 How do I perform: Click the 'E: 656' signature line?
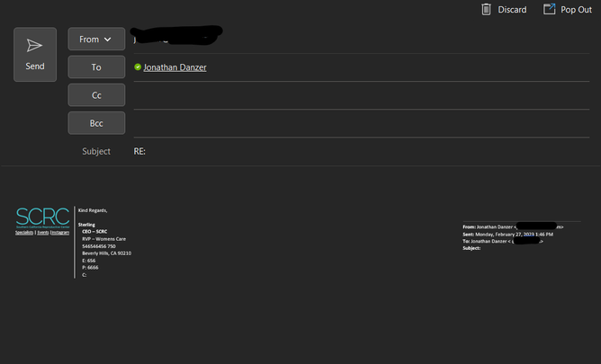tap(89, 261)
